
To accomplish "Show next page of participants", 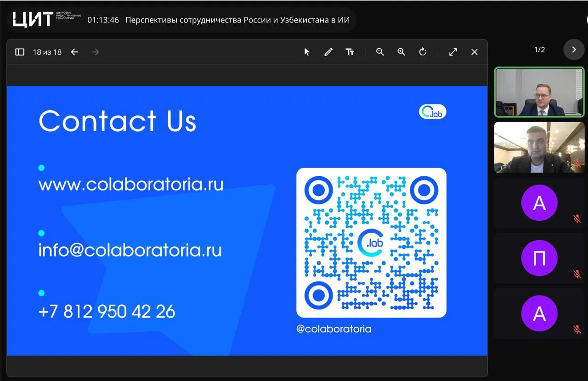I will pyautogui.click(x=574, y=50).
